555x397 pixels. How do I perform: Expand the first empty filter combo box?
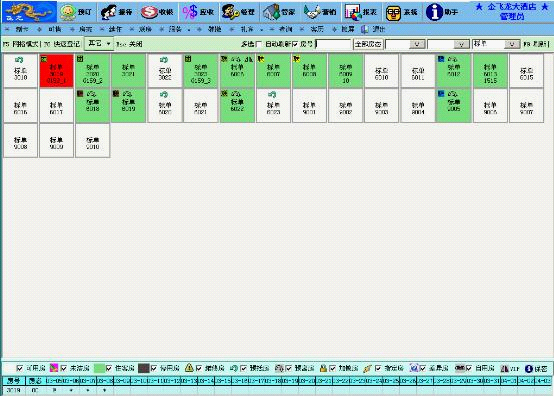click(x=405, y=44)
